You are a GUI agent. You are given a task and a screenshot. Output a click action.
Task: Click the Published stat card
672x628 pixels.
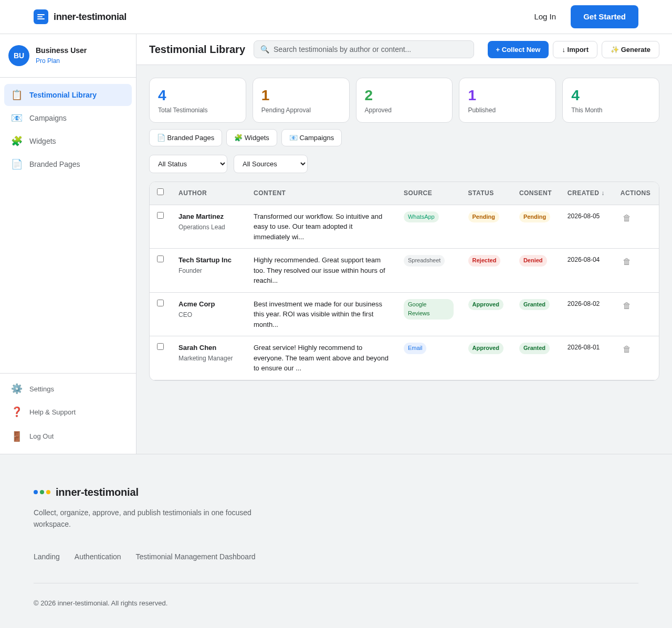[507, 100]
